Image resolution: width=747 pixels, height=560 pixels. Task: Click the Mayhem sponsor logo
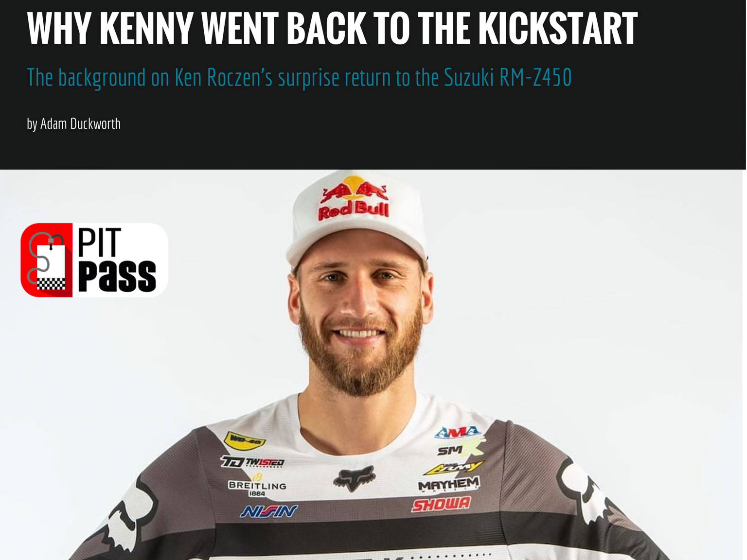coord(449,484)
